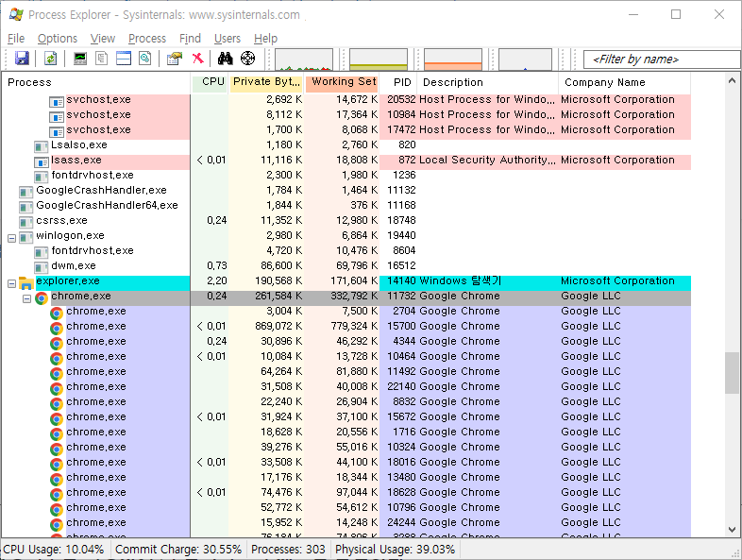
Task: Click the Physical Usage status bar entry
Action: (x=396, y=550)
